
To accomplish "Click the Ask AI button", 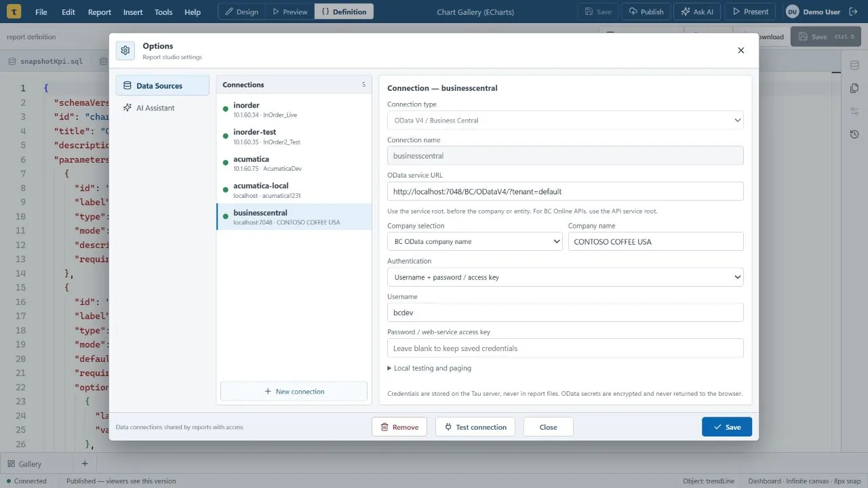I will click(x=696, y=12).
